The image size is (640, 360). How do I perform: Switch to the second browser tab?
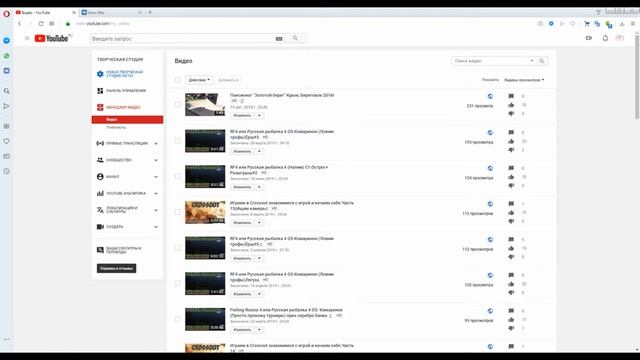pos(111,13)
